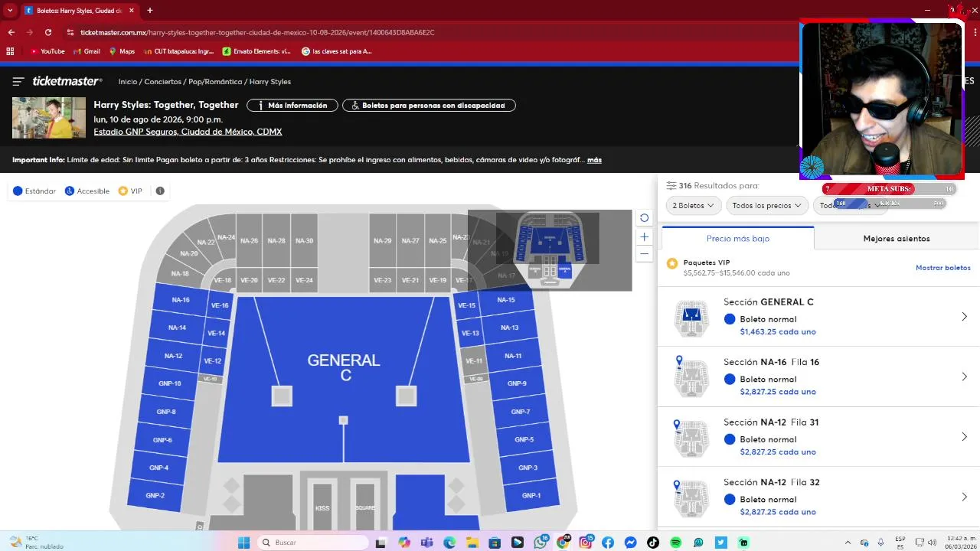Select section NA-16 on the map

(181, 300)
